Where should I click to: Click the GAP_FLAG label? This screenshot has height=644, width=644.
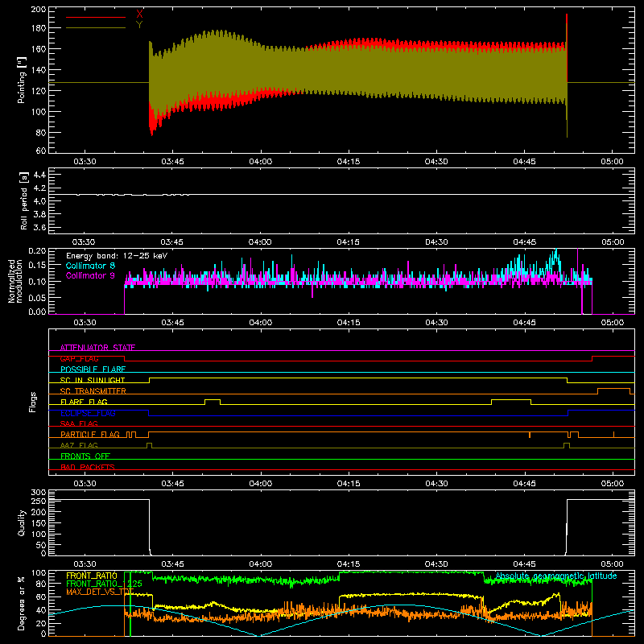(79, 358)
